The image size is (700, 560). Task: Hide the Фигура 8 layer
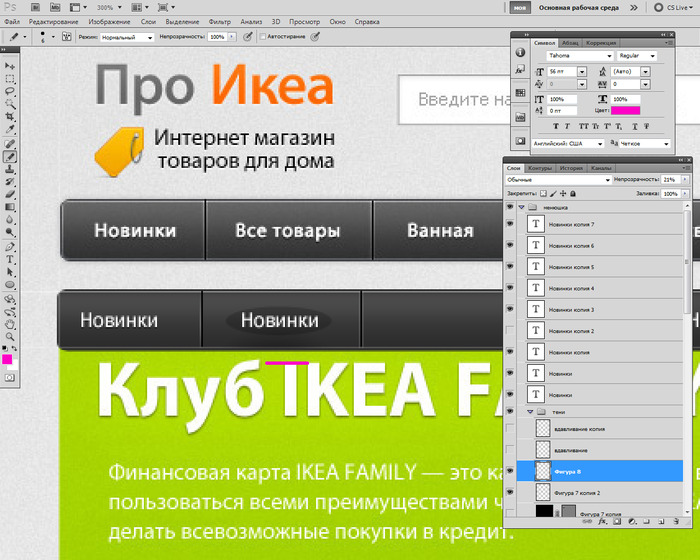point(510,471)
